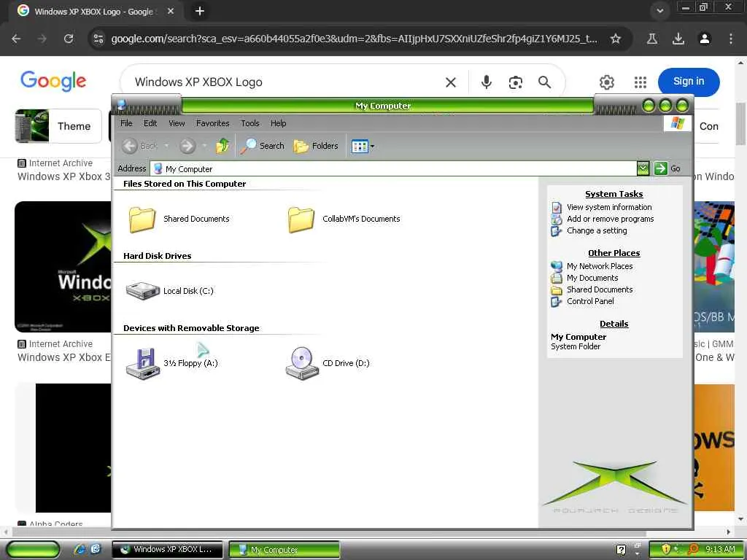
Task: Click the orange magnifier tray icon
Action: tap(693, 550)
